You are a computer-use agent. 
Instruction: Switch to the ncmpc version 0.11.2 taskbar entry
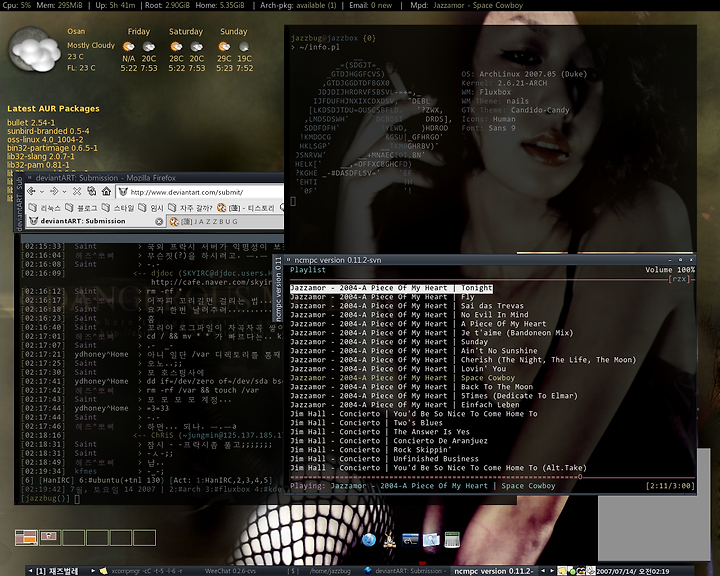pos(494,571)
